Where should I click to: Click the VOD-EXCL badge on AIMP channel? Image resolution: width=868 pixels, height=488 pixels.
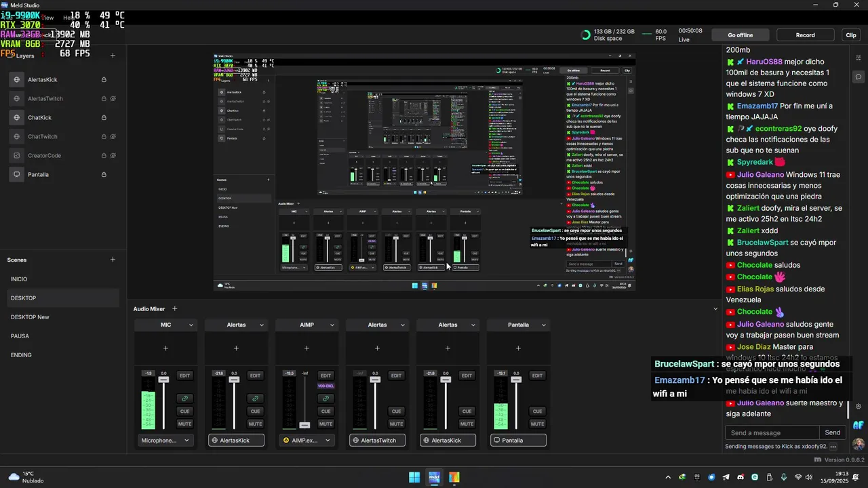pos(325,386)
